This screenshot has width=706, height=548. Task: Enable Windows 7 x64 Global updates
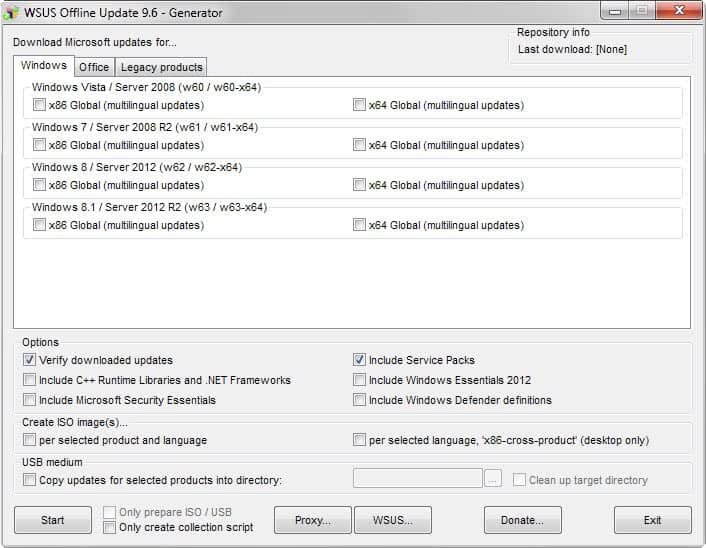pyautogui.click(x=359, y=145)
